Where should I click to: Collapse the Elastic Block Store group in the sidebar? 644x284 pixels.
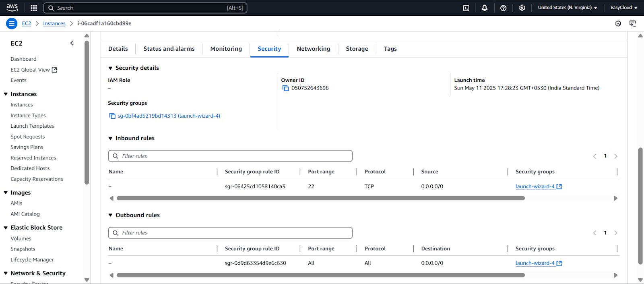tap(6, 228)
